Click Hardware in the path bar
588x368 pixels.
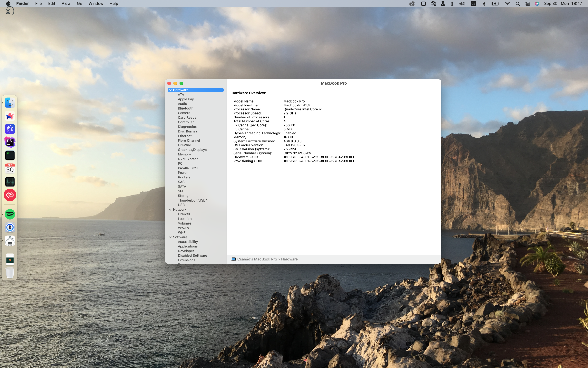point(289,259)
